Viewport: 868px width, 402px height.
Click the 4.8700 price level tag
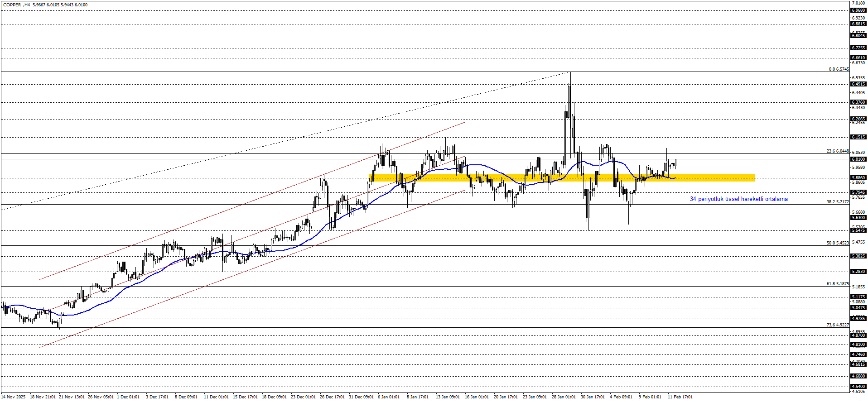858,335
